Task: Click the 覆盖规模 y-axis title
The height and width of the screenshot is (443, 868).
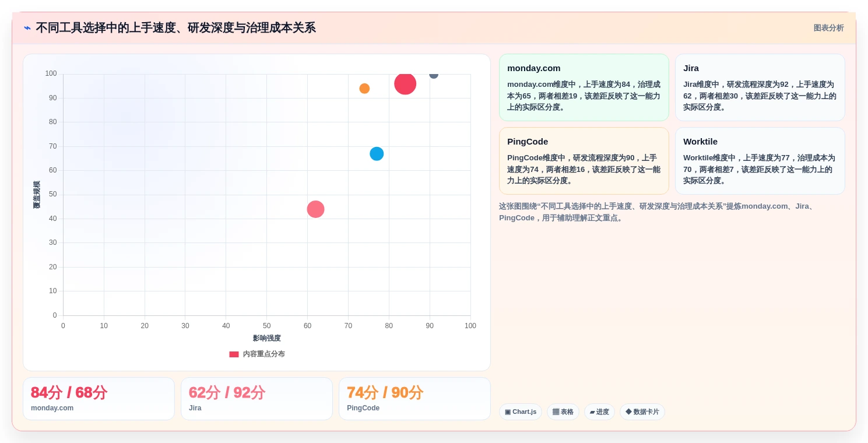Action: tap(37, 195)
